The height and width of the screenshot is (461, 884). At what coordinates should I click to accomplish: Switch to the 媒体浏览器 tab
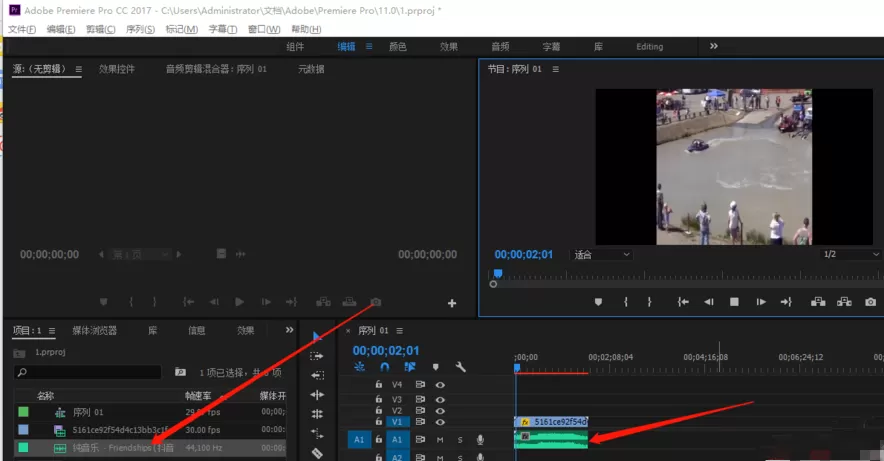tap(94, 330)
